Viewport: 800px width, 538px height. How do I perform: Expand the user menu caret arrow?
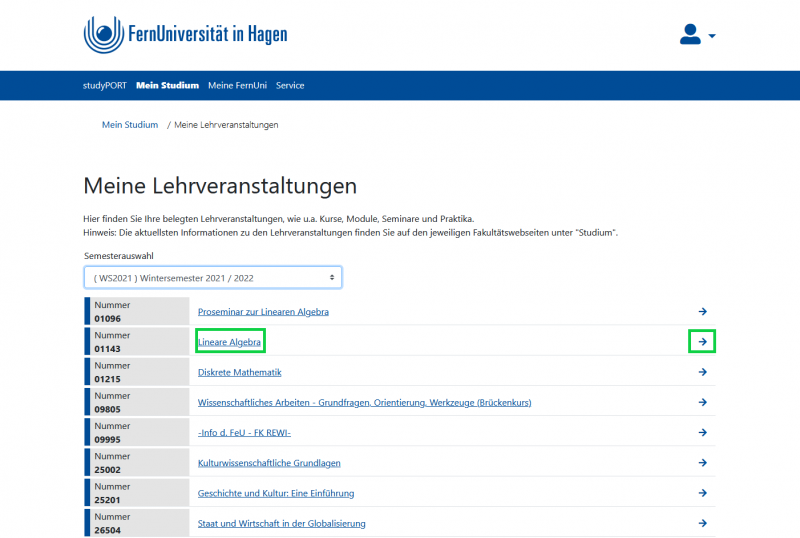pos(712,36)
